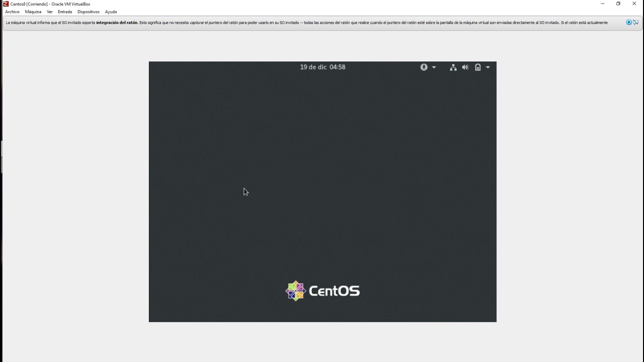Restore down the VirtualBox window
This screenshot has height=362, width=644.
(x=618, y=4)
